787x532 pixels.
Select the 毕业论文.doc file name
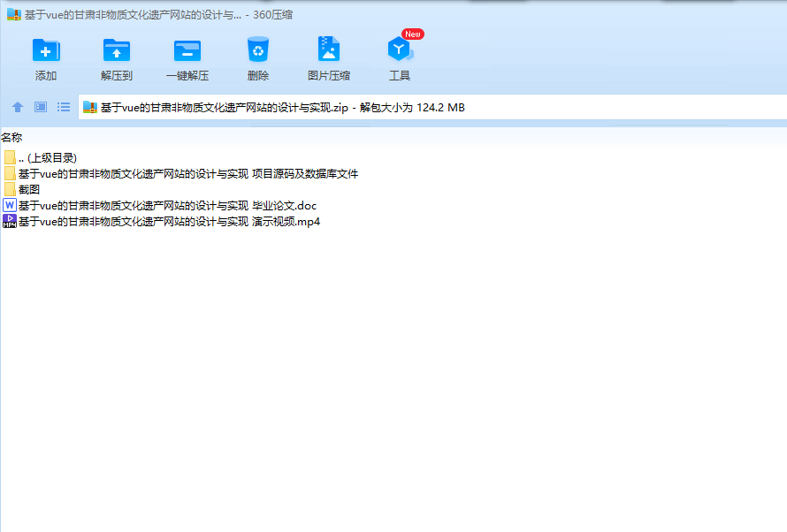coord(168,206)
